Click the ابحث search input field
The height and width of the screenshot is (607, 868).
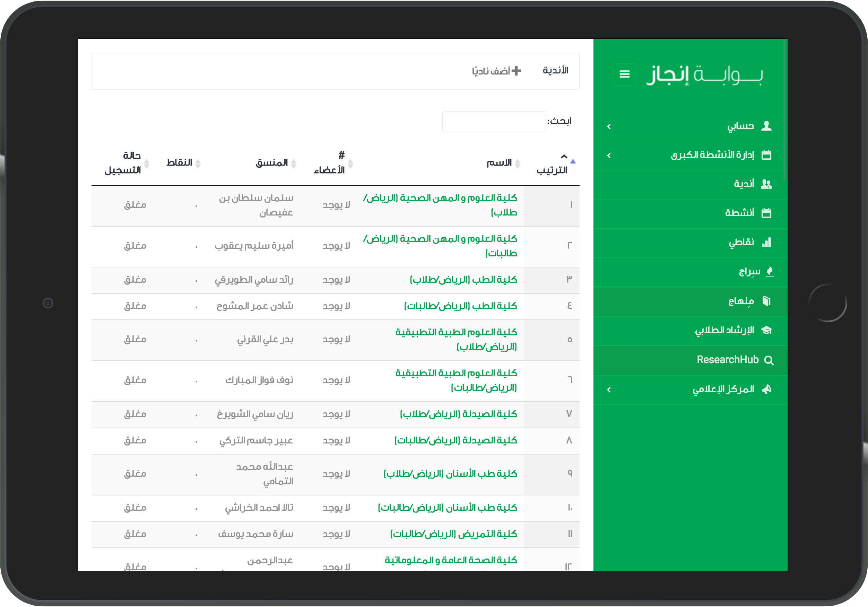pos(494,122)
